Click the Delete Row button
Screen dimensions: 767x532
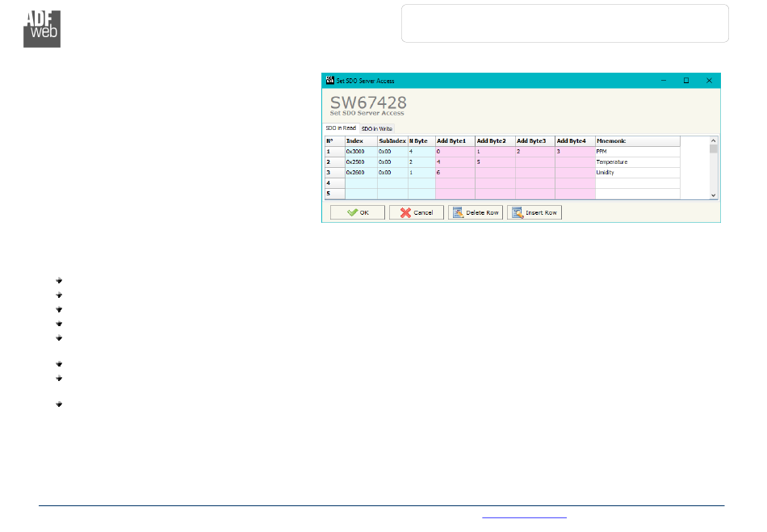pyautogui.click(x=476, y=212)
